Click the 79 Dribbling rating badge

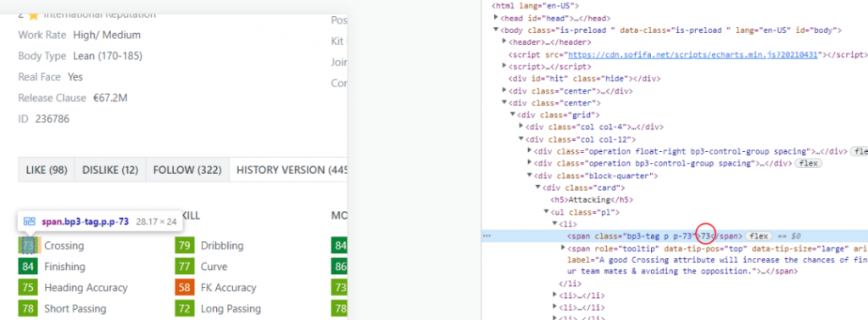[x=184, y=245]
